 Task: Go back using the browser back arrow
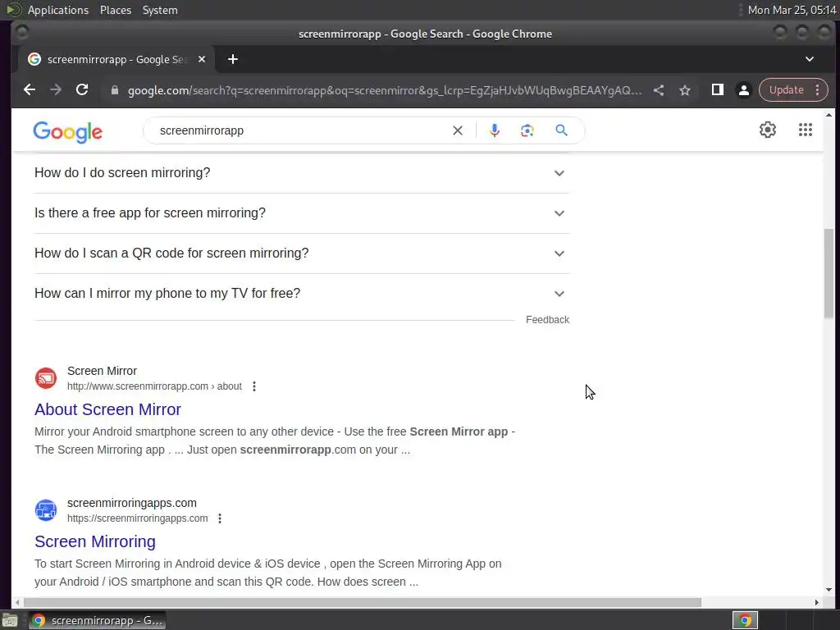coord(30,90)
